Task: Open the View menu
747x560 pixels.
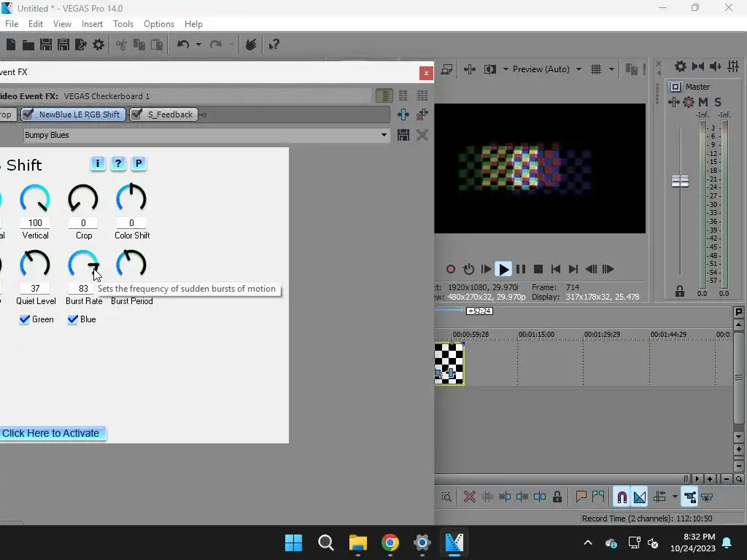Action: pos(62,24)
